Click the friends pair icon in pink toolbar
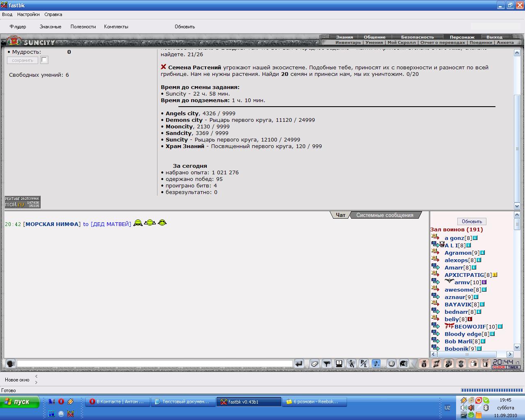Image resolution: width=525 pixels, height=420 pixels. click(473, 363)
